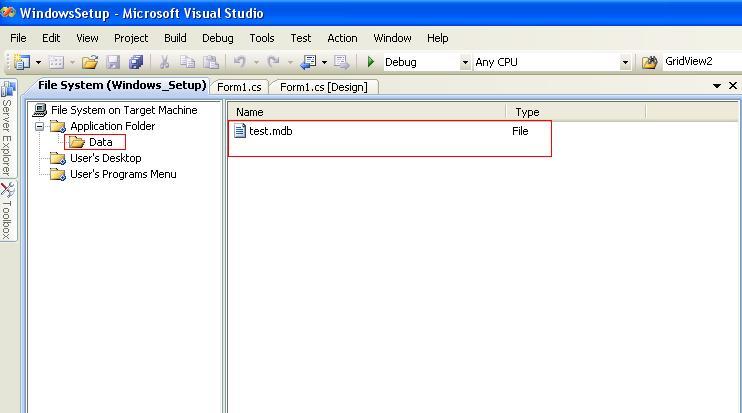Open the Navigate Backward dropdown arrow
Image resolution: width=742 pixels, height=413 pixels.
(324, 62)
